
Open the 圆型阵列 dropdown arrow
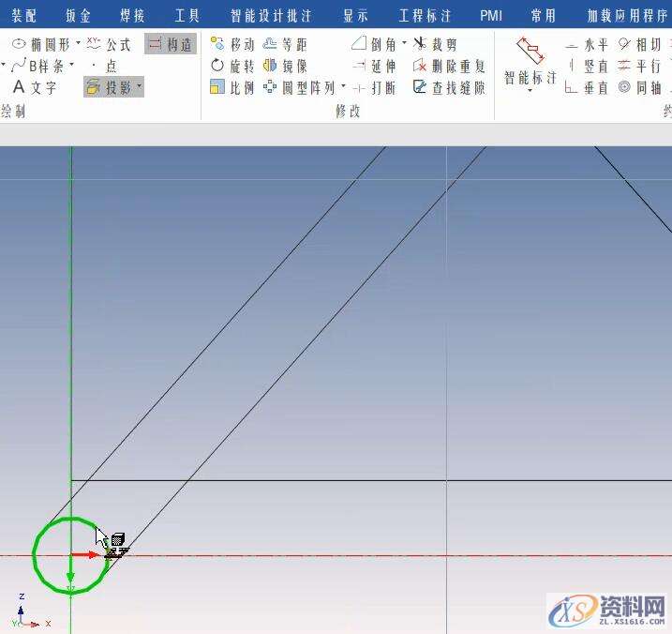pyautogui.click(x=343, y=86)
